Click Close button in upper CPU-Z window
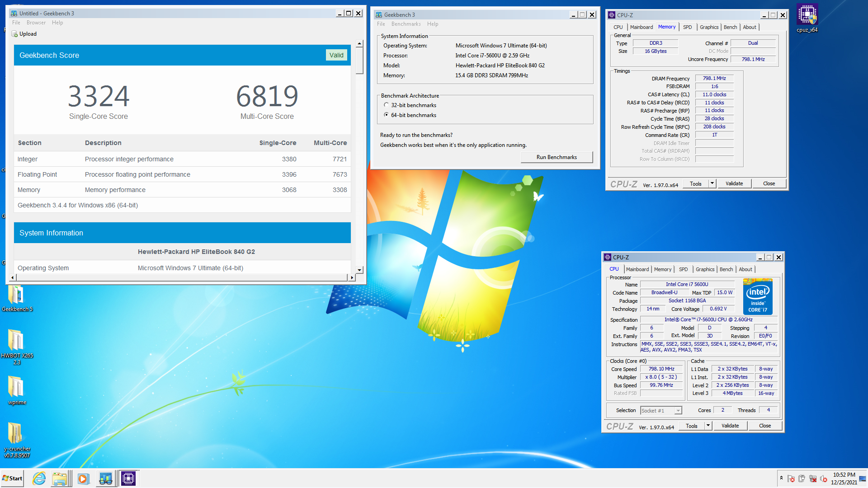The image size is (868, 488). [x=769, y=183]
